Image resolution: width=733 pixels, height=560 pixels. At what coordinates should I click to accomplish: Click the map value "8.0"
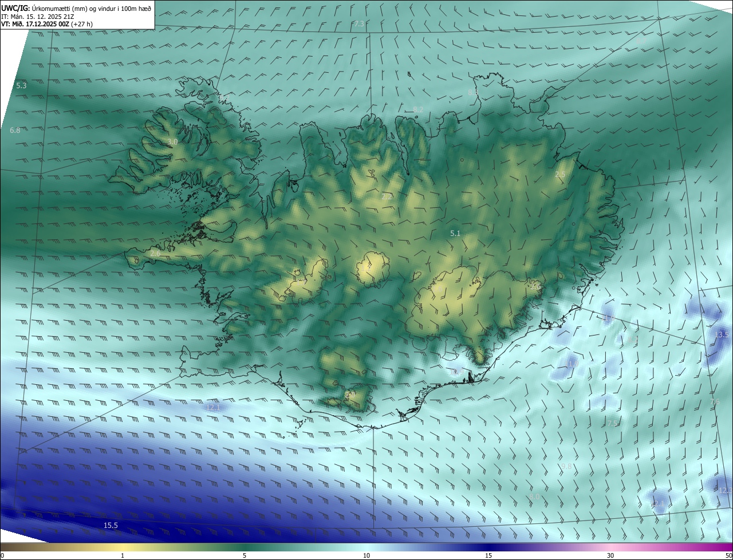click(x=534, y=496)
